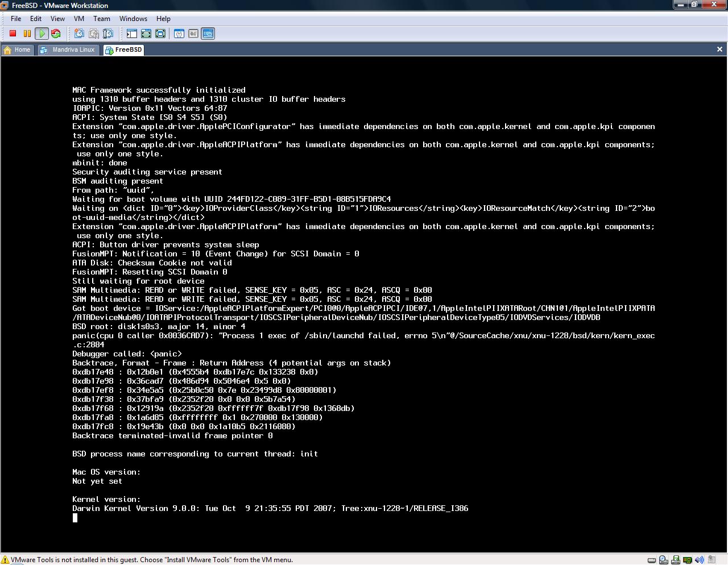Enter full screen mode from toolbar
Screen dimensions: 728x565
click(x=160, y=34)
